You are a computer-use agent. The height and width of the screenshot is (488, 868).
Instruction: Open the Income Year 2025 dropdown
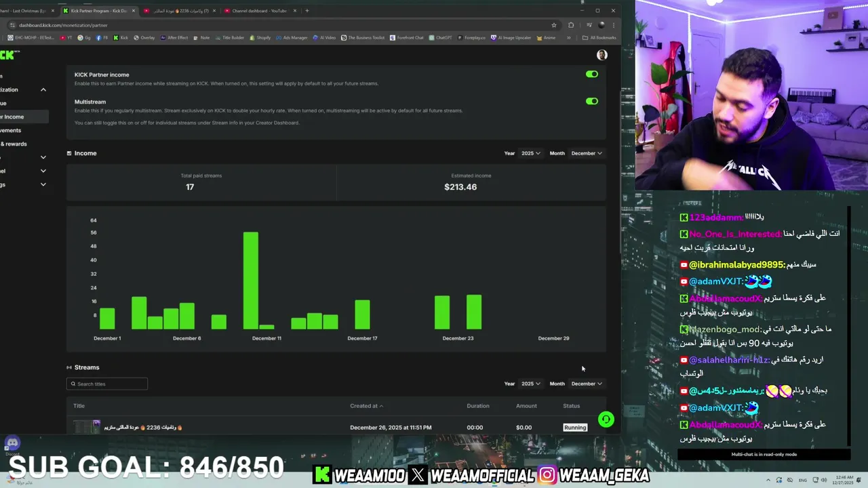point(531,153)
